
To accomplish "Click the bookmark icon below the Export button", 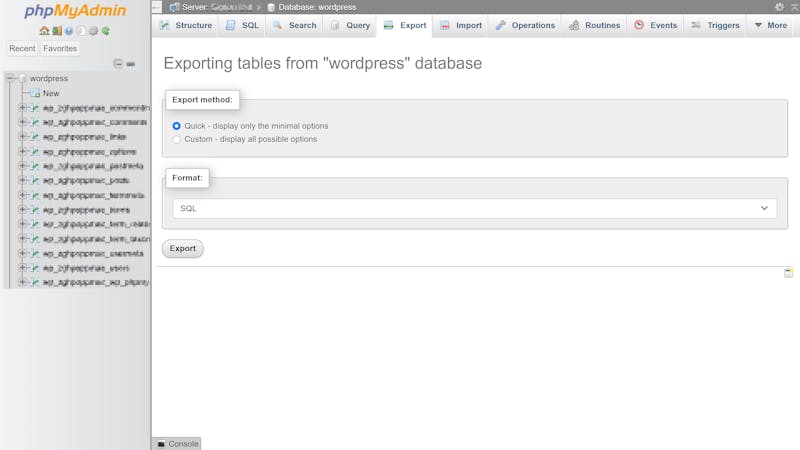I will coord(788,273).
